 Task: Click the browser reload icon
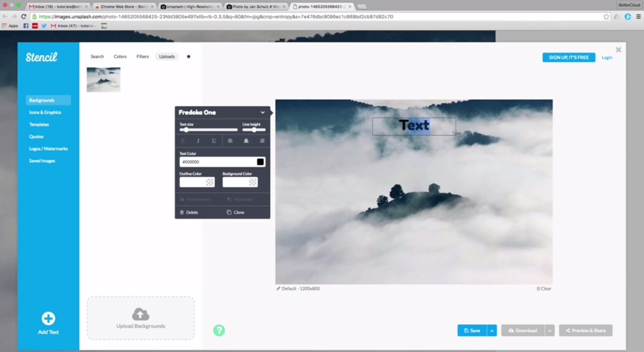pos(24,16)
